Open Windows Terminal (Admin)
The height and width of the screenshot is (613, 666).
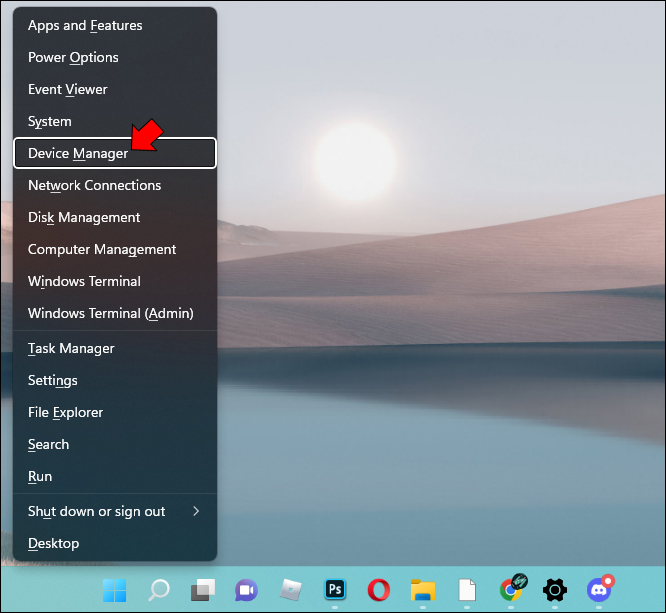[x=115, y=314]
